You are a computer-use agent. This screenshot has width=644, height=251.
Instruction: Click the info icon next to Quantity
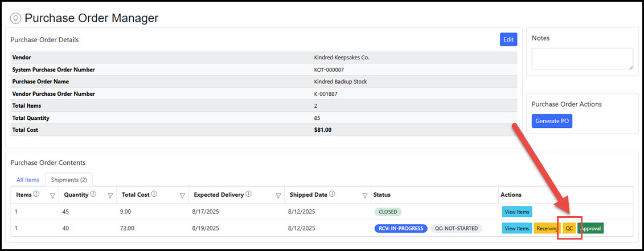(93, 195)
